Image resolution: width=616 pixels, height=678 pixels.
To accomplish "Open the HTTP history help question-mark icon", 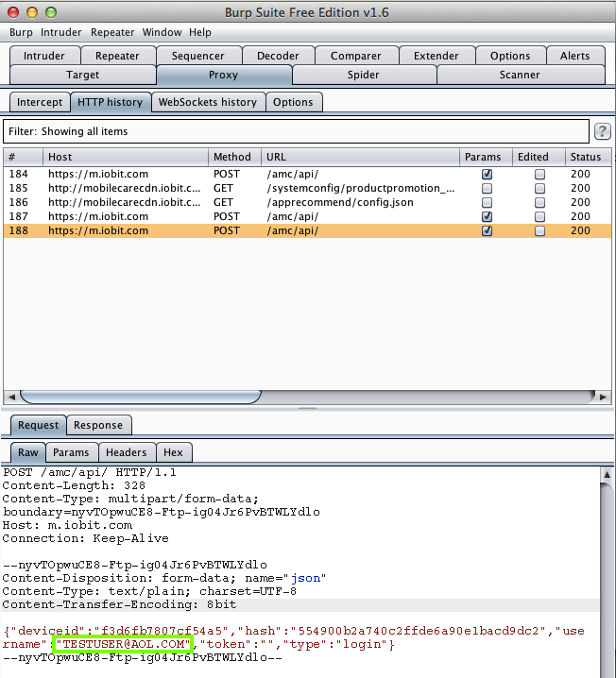I will pos(602,131).
